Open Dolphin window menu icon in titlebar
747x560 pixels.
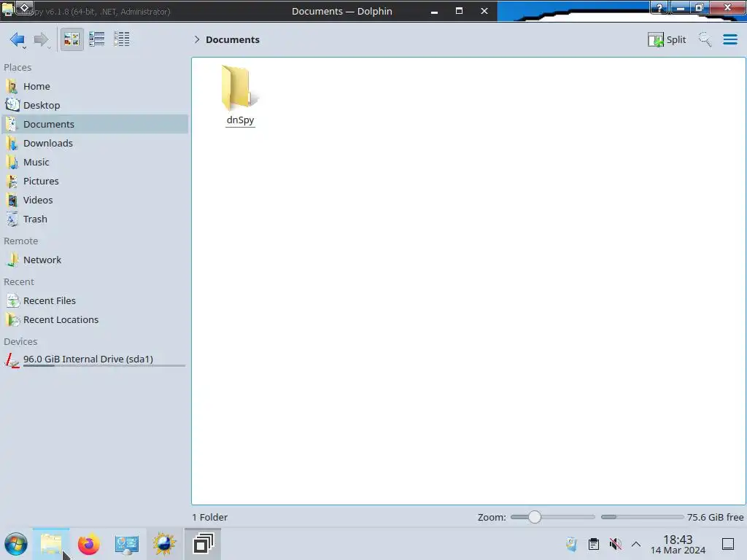pyautogui.click(x=7, y=9)
